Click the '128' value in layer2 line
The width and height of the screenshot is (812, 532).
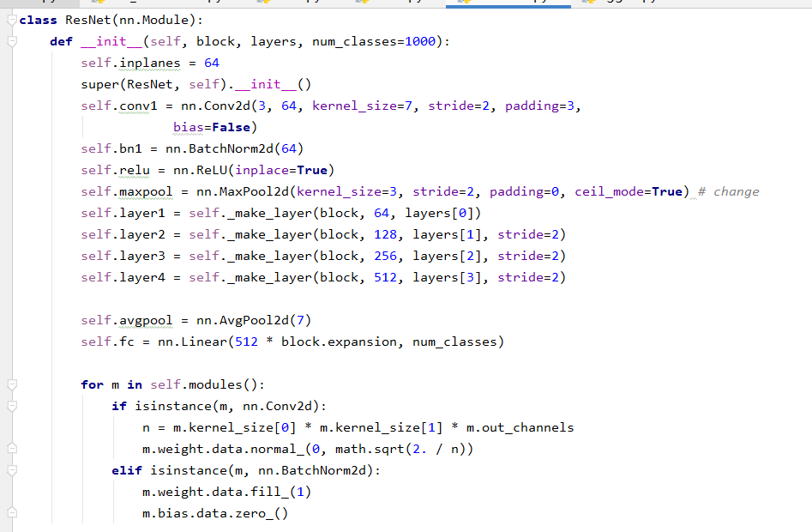click(385, 234)
